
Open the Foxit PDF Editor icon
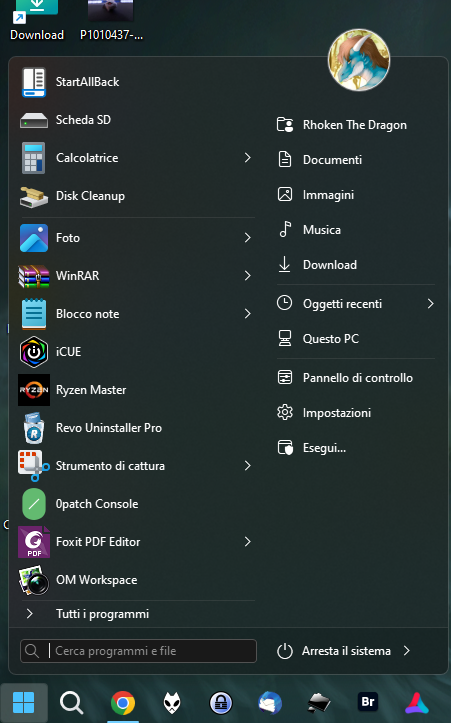(34, 542)
